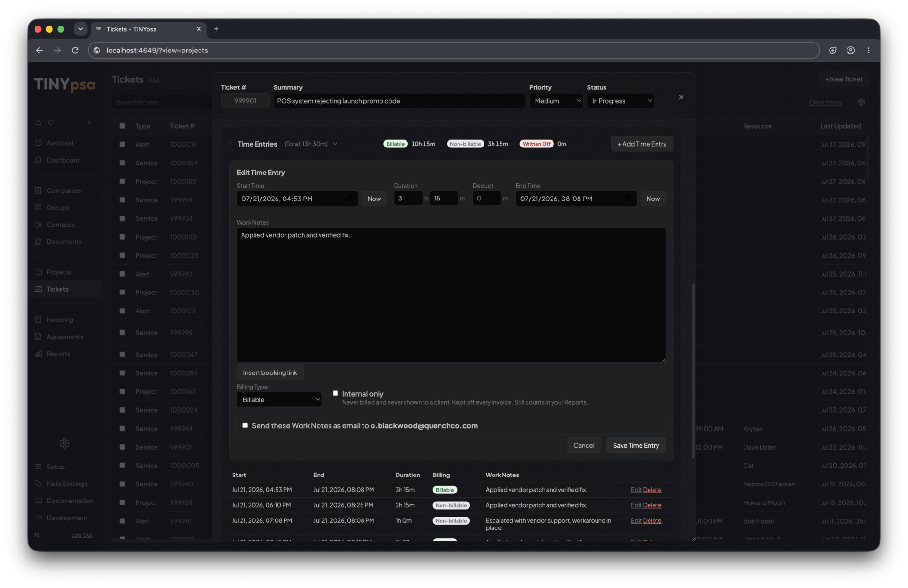Open Contacts in the sidebar
The width and height of the screenshot is (908, 588).
coord(60,224)
